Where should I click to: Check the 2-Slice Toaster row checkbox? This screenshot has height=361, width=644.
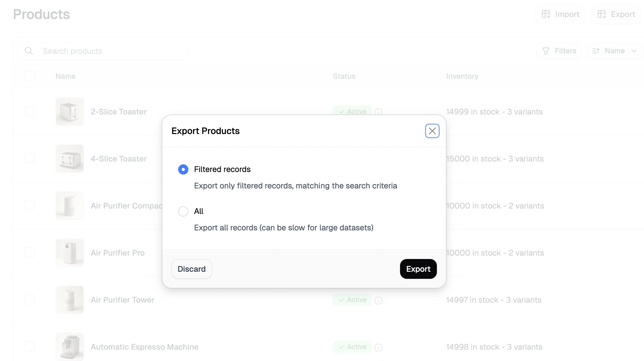30,111
